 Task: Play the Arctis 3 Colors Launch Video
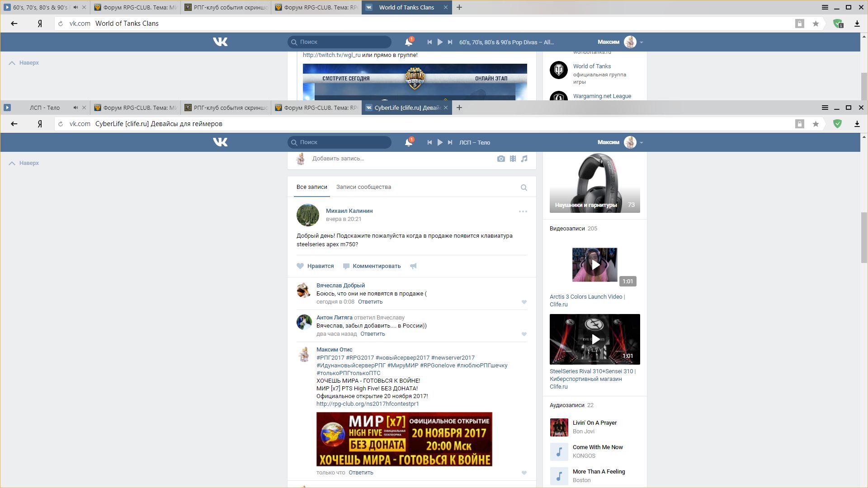pos(595,265)
